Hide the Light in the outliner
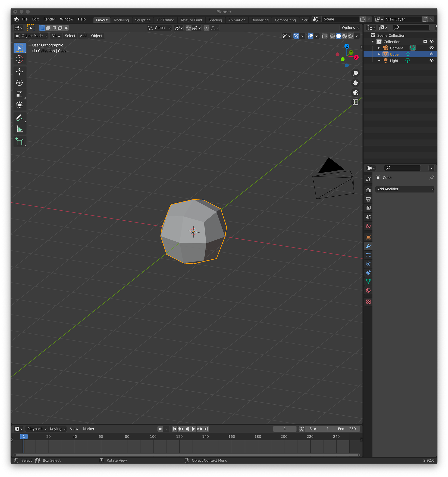The image size is (448, 477). (431, 60)
